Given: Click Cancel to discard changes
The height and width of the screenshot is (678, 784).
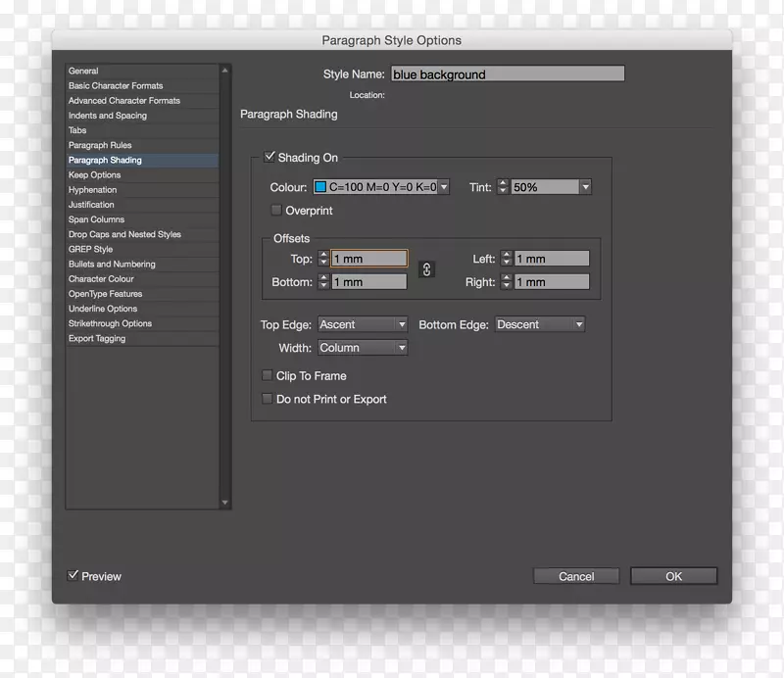Looking at the screenshot, I should coord(576,575).
